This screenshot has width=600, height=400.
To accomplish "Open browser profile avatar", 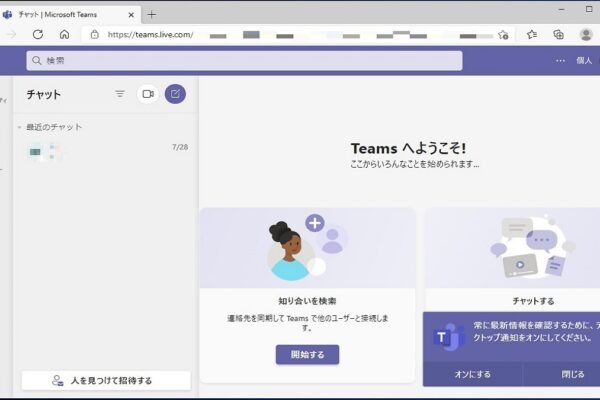I will point(585,34).
